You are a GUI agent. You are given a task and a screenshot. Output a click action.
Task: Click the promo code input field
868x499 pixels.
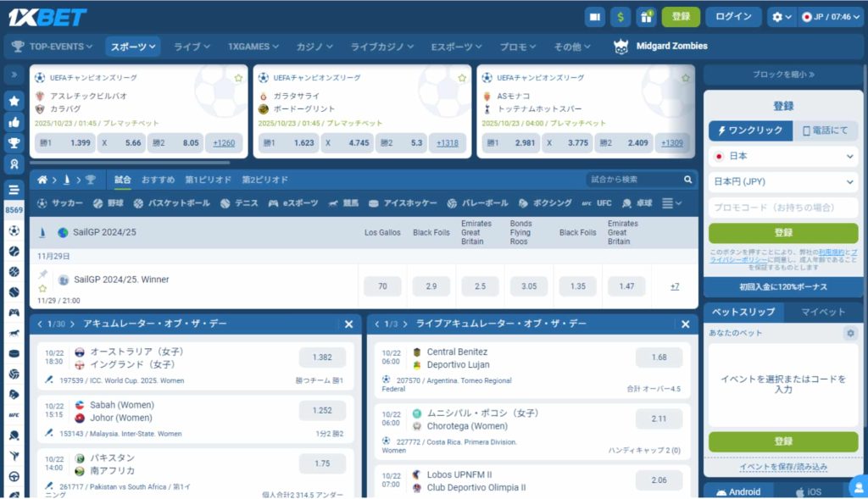[x=783, y=208]
